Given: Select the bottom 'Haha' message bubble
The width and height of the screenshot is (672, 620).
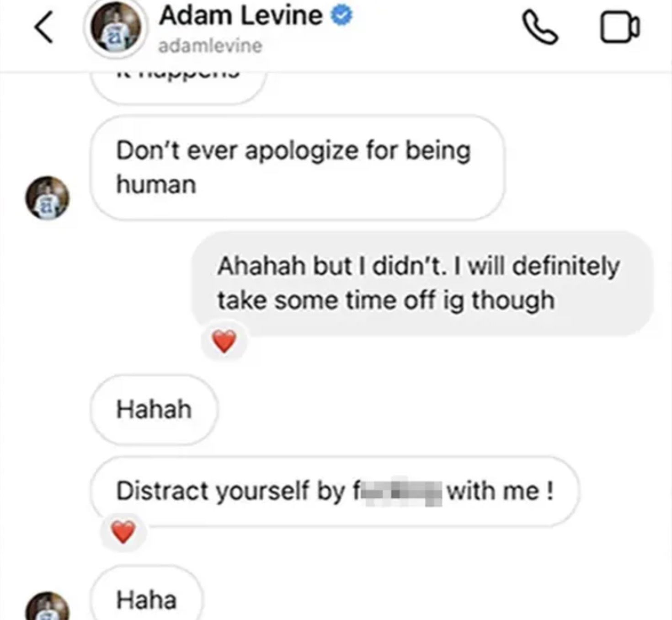Looking at the screenshot, I should click(147, 594).
